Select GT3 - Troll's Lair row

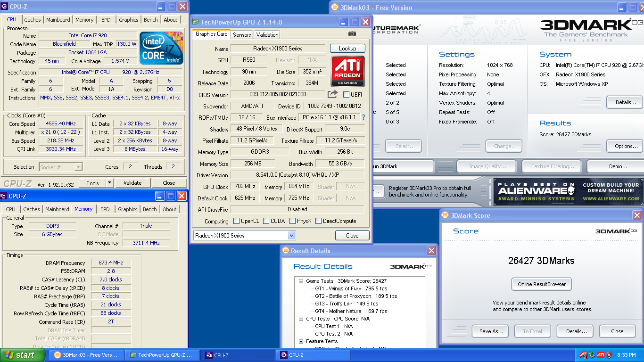[x=347, y=304]
